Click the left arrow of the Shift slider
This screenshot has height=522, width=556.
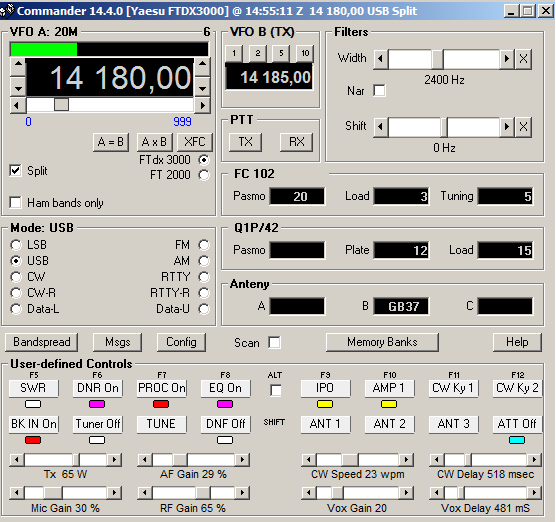tap(381, 127)
